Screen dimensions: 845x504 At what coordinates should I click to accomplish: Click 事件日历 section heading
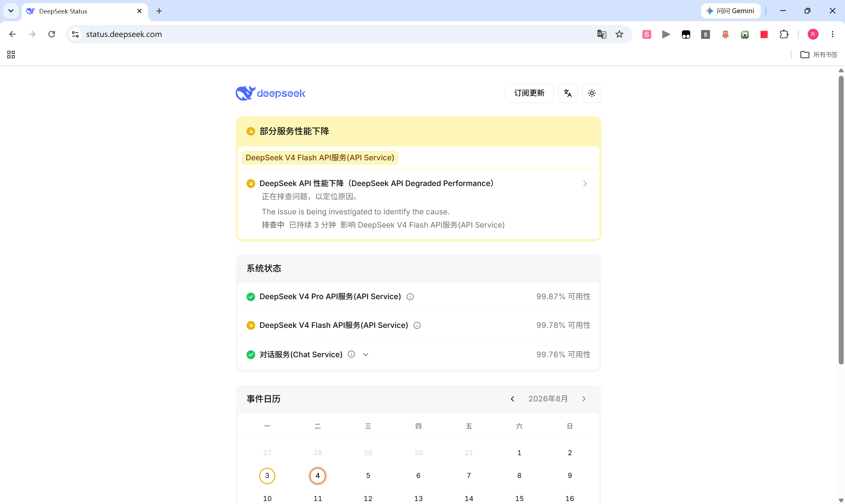[x=264, y=399]
